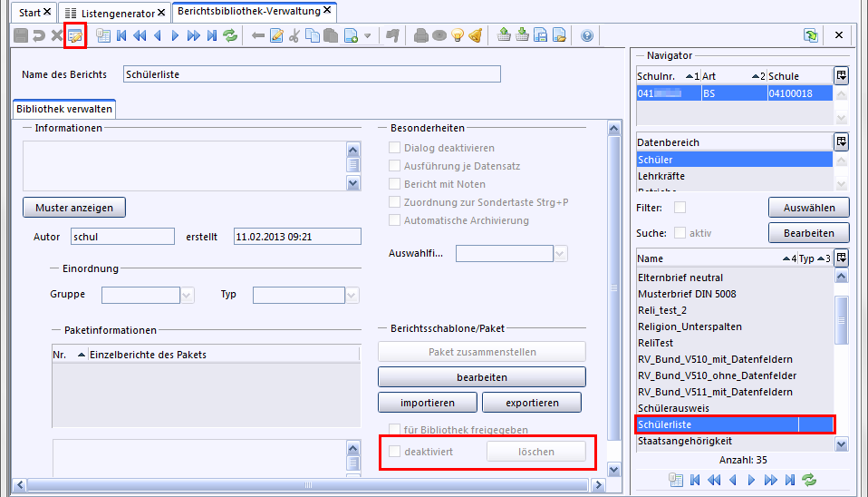Open the Auswahlfilter dropdown
This screenshot has height=497, width=868.
point(560,253)
